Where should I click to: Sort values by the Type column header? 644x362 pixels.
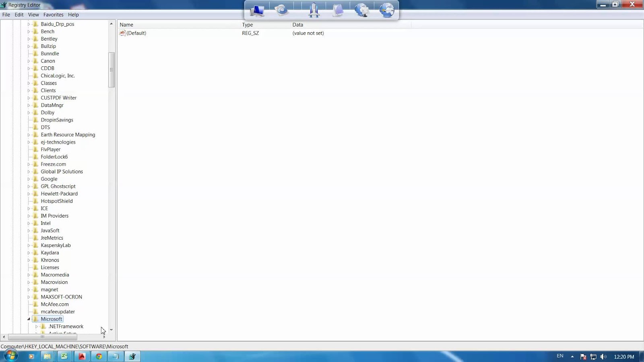click(x=265, y=25)
